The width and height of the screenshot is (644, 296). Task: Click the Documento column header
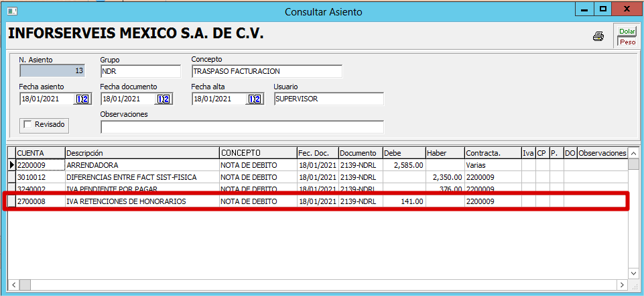tap(360, 153)
